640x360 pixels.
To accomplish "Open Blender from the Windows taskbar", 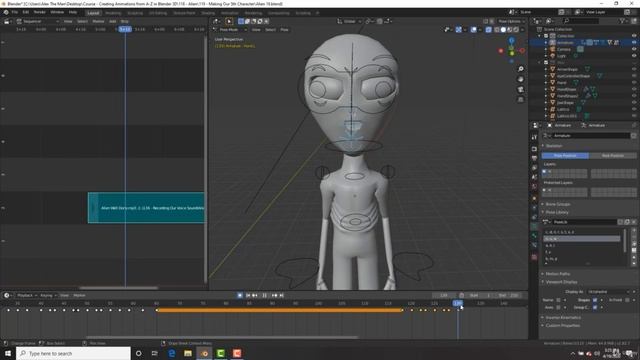I will pos(204,353).
